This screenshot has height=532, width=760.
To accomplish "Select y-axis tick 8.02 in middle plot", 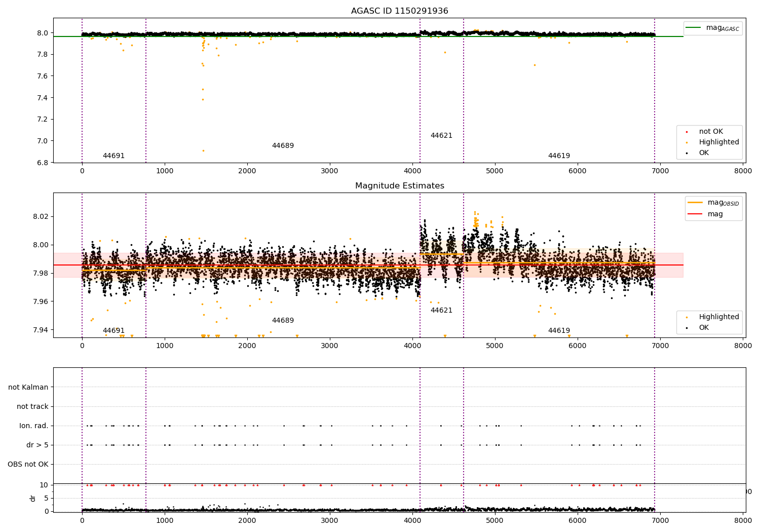I will 41,216.
